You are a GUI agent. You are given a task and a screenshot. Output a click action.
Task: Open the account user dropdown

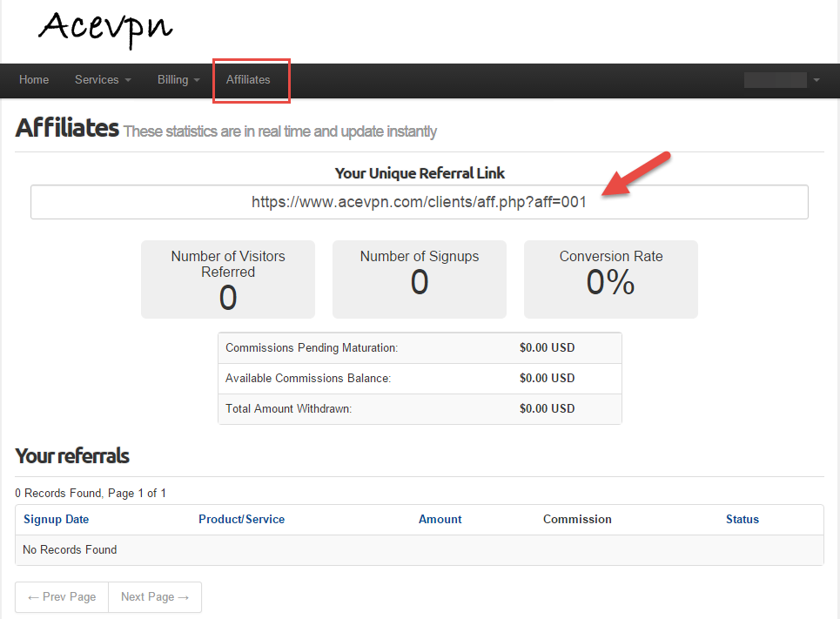[783, 80]
